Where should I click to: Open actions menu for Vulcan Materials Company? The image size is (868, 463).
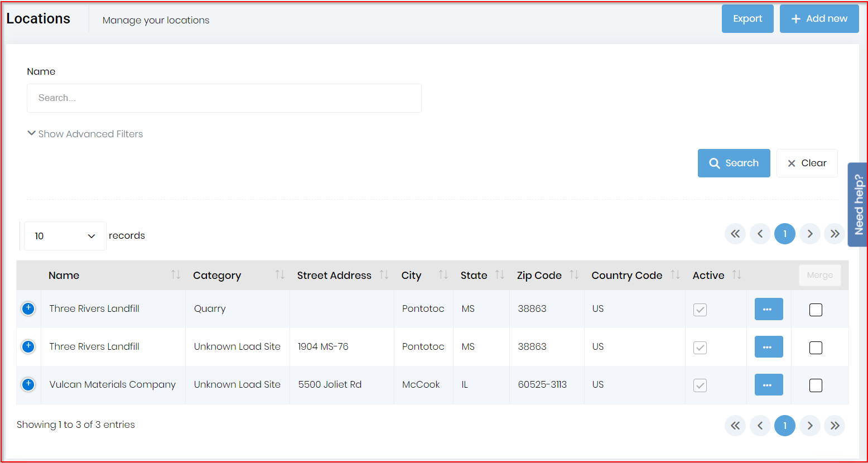(x=768, y=385)
